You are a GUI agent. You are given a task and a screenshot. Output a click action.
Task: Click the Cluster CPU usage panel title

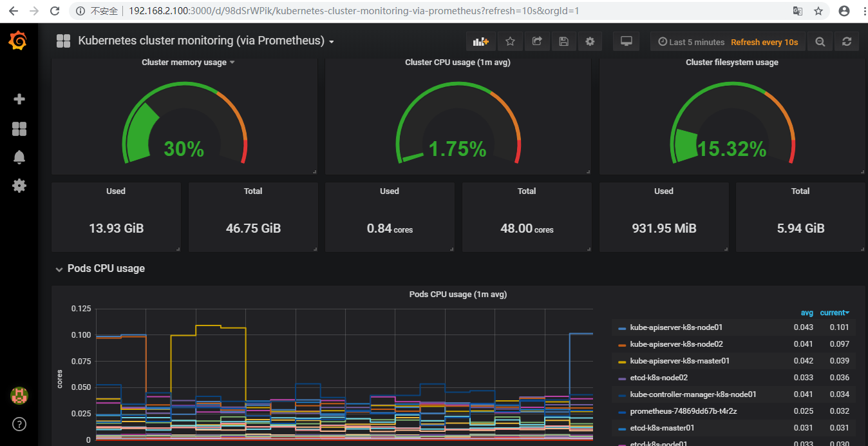tap(458, 63)
